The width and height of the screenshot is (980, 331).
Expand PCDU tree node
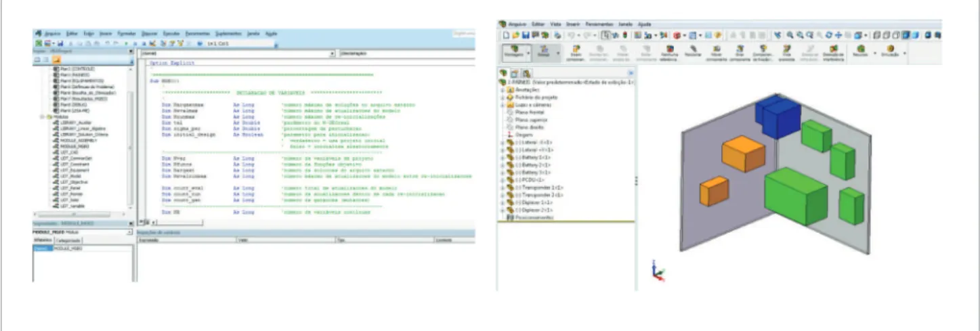[x=501, y=180]
